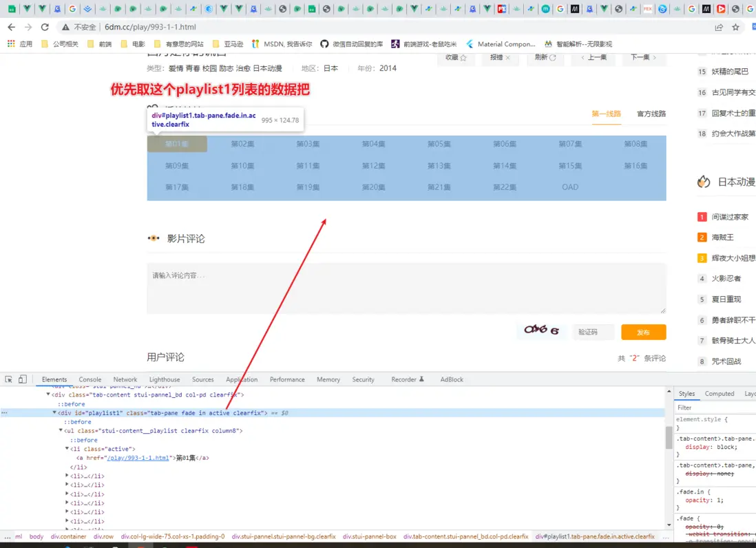Open the GitHub bookmark 微信自动回复的库
The width and height of the screenshot is (756, 548).
351,44
